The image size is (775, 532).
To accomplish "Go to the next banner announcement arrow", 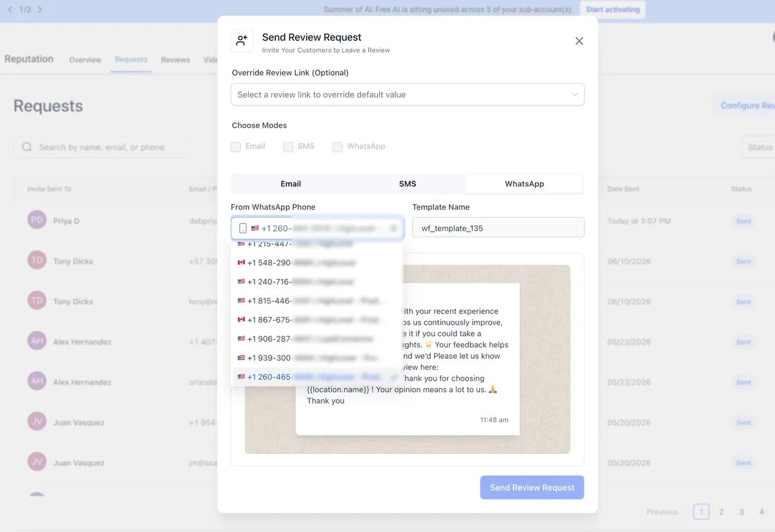I will [40, 10].
